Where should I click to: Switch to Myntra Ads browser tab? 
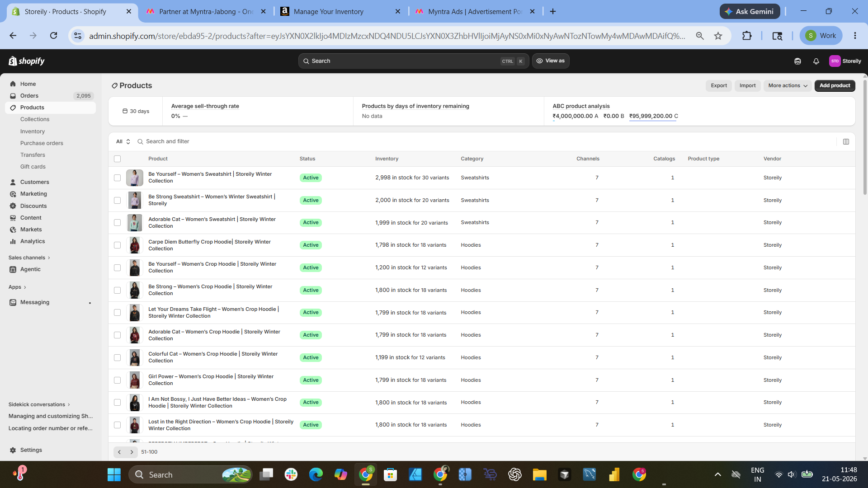[x=475, y=12]
